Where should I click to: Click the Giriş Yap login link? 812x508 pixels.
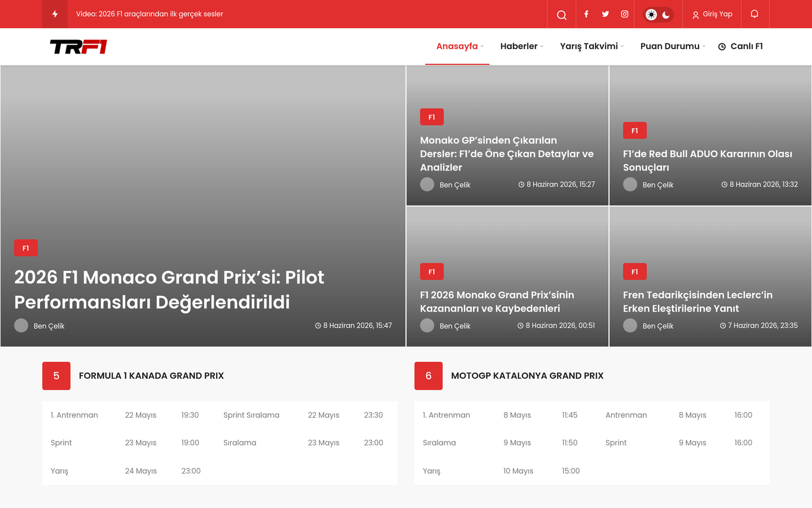[712, 14]
